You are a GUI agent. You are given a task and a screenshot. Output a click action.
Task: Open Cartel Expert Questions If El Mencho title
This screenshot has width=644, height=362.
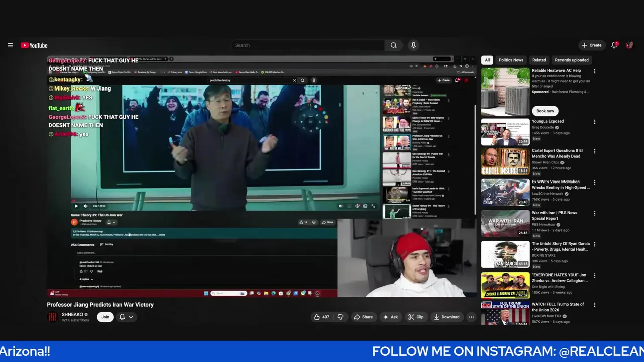pyautogui.click(x=557, y=153)
